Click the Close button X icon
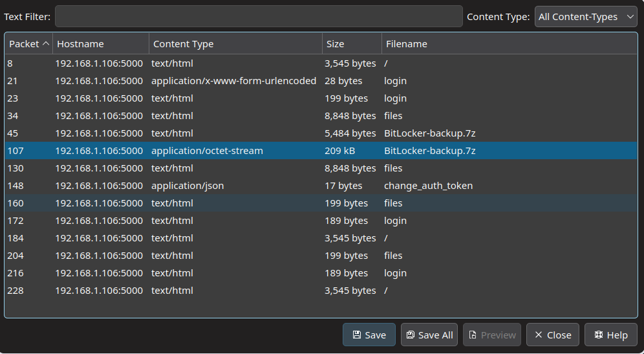 click(539, 335)
